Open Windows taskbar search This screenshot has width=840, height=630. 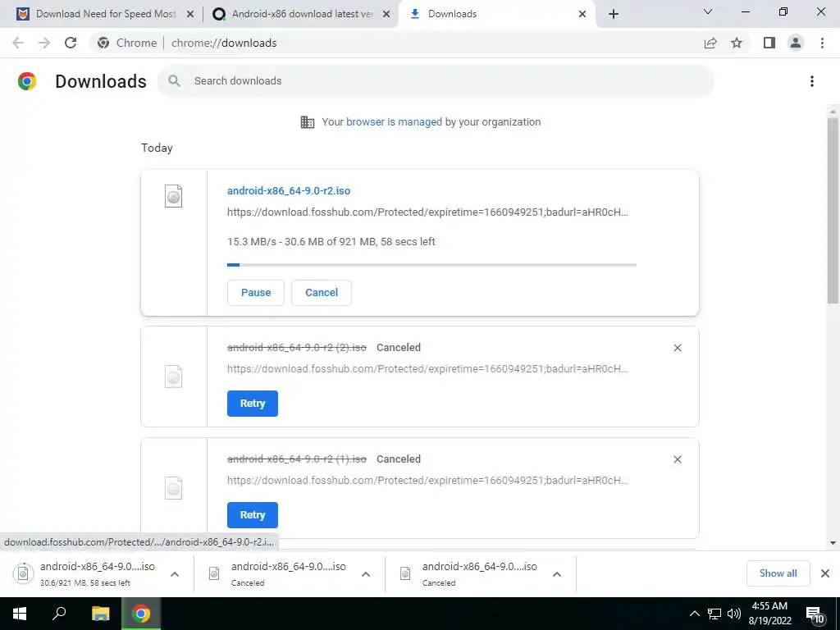point(59,614)
